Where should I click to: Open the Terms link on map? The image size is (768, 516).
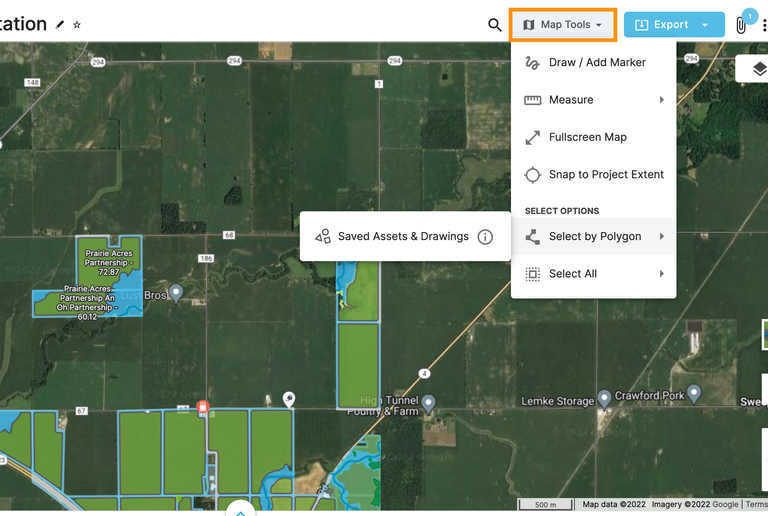coord(756,504)
